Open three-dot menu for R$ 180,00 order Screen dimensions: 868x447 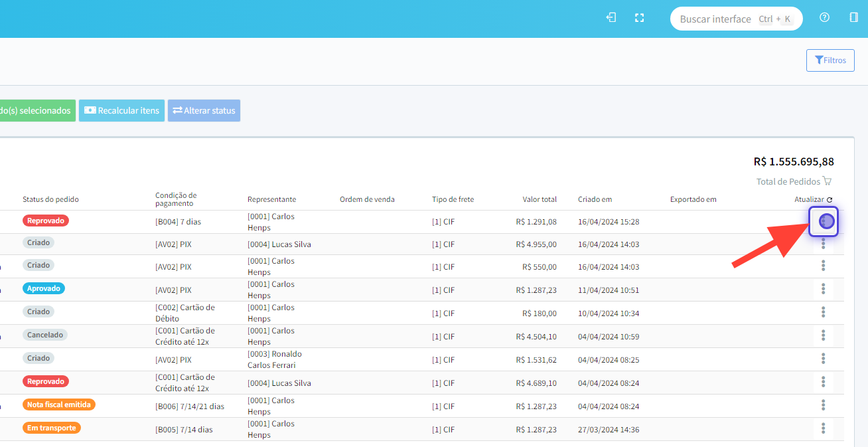[824, 312]
